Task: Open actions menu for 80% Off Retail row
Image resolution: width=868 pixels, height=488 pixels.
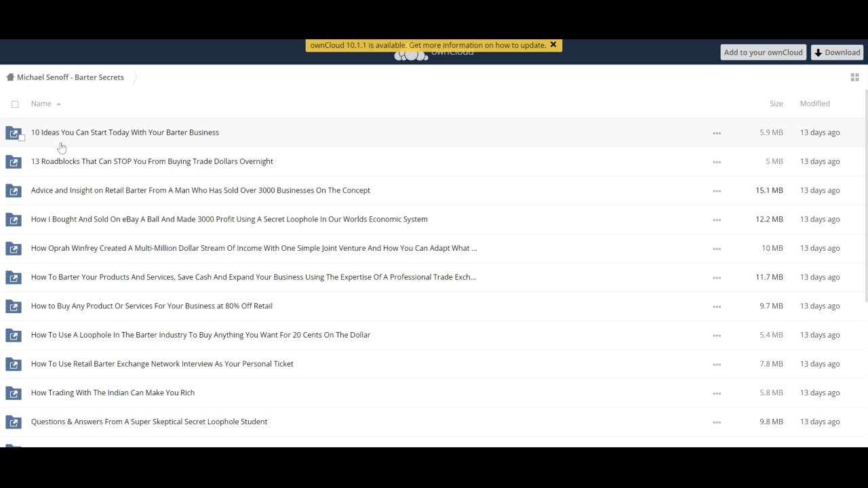Action: click(717, 306)
